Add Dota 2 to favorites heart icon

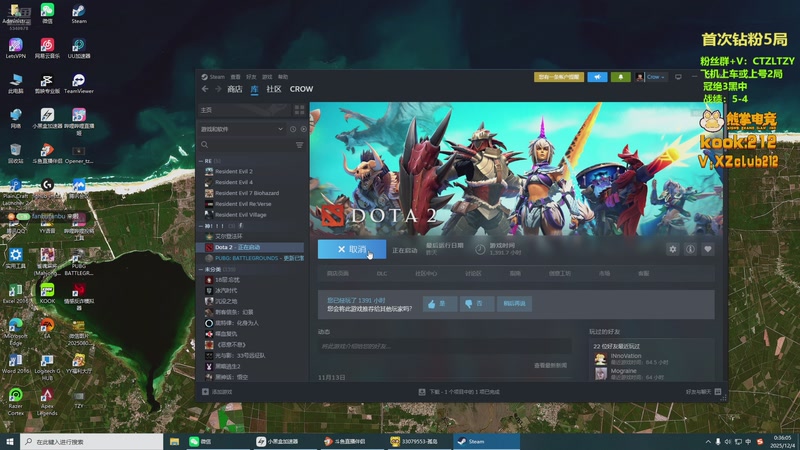click(x=707, y=249)
